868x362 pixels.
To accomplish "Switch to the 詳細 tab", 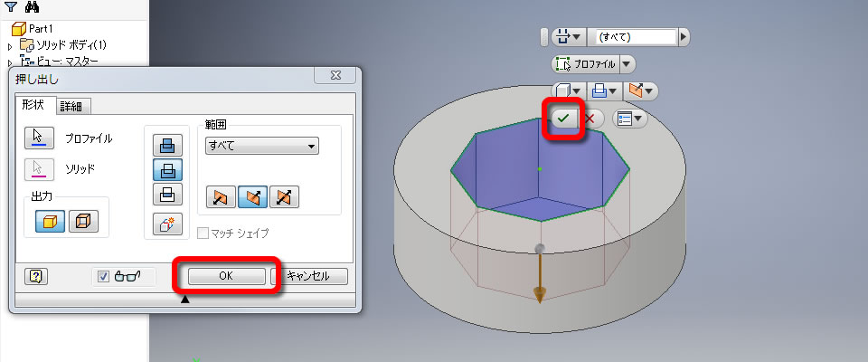I will click(74, 106).
